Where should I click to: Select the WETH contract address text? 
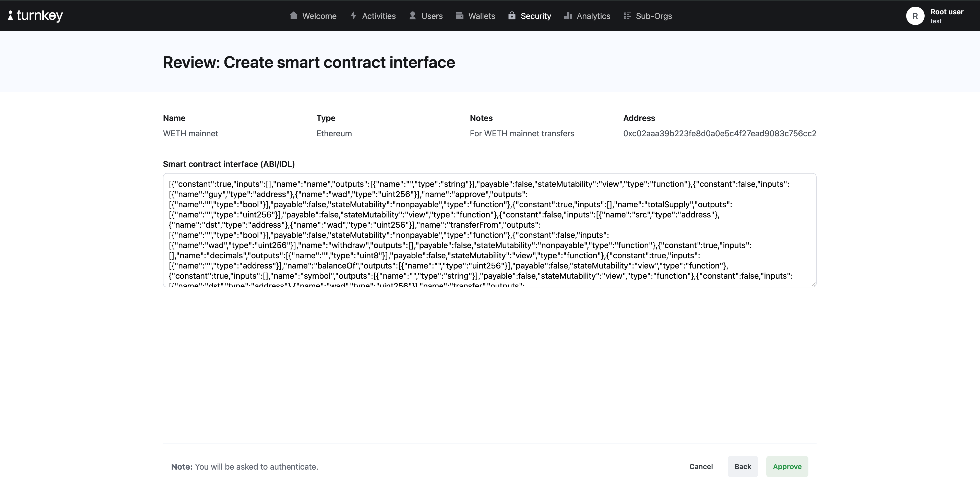[x=719, y=133]
